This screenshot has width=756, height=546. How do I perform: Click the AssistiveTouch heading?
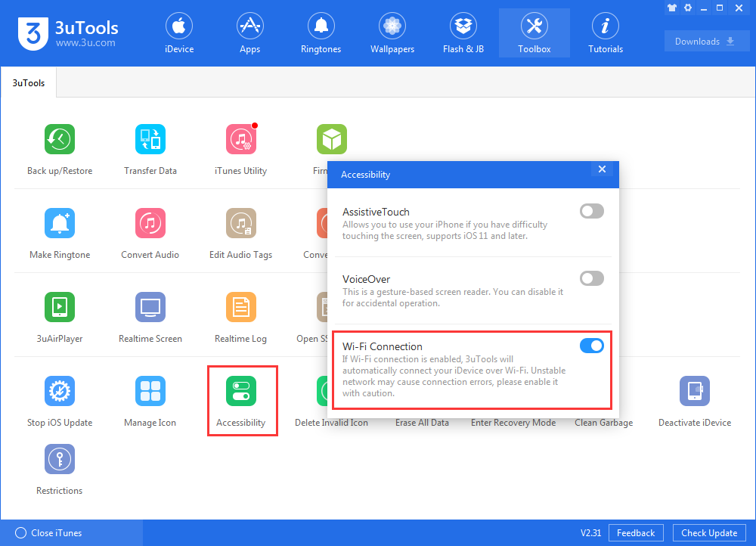coord(376,212)
